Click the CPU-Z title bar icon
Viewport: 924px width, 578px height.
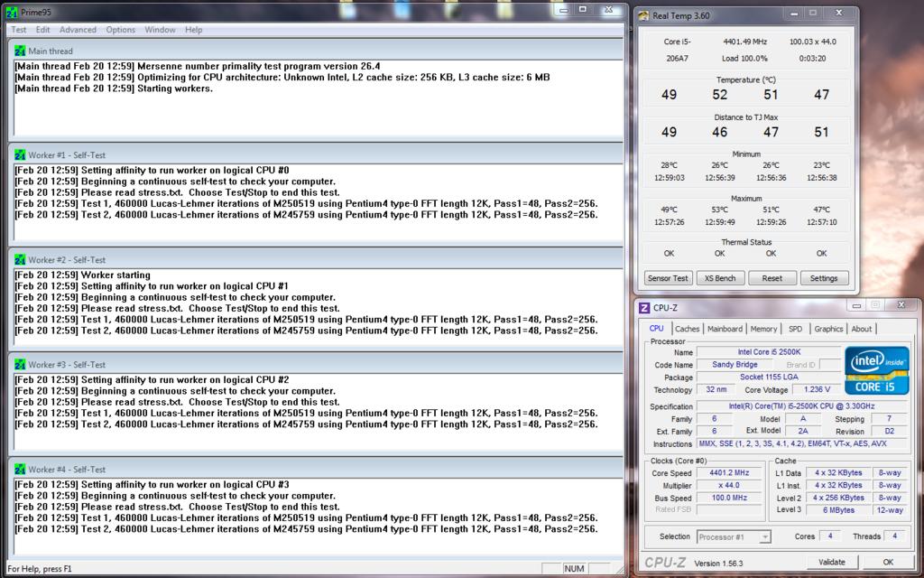[644, 308]
